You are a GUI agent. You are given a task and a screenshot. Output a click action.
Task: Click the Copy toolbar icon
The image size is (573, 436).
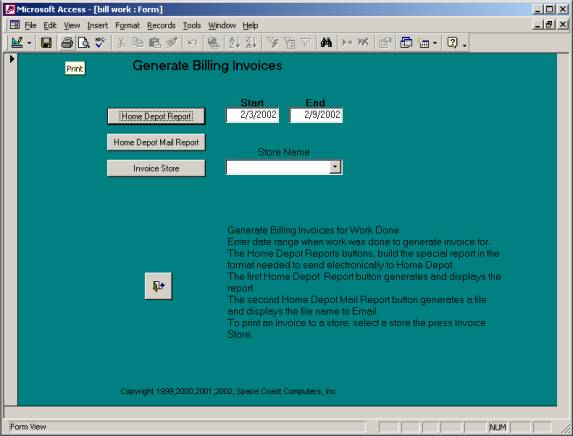(137, 43)
